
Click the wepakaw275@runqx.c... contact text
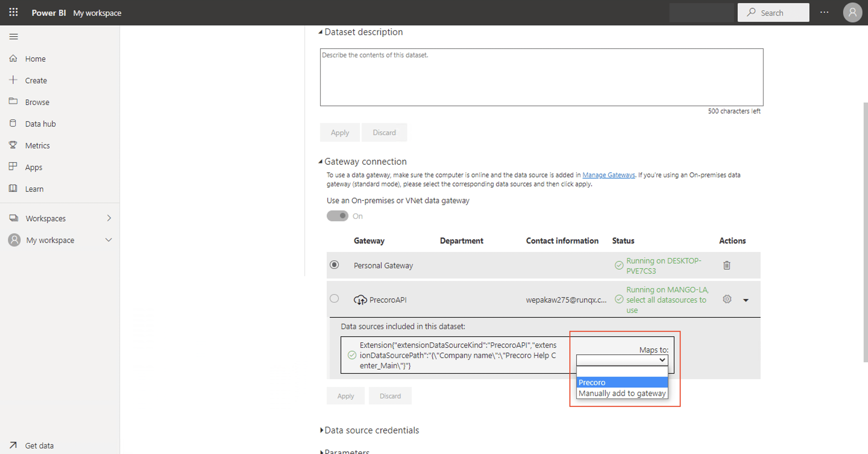point(566,300)
